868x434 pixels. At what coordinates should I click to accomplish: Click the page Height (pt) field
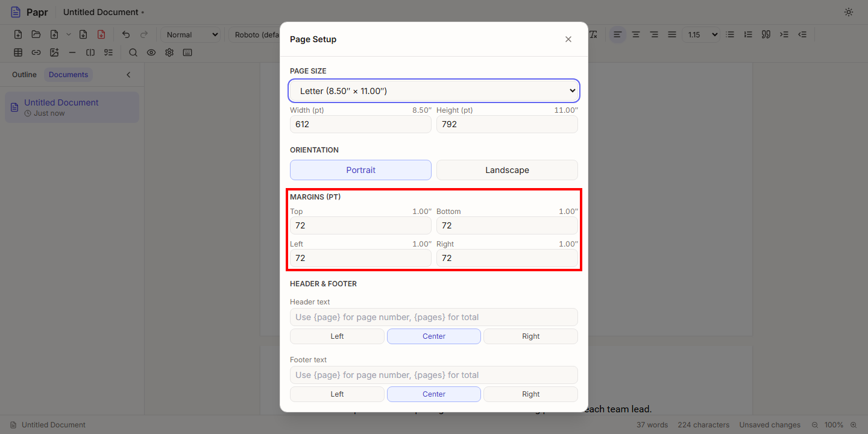pyautogui.click(x=507, y=124)
